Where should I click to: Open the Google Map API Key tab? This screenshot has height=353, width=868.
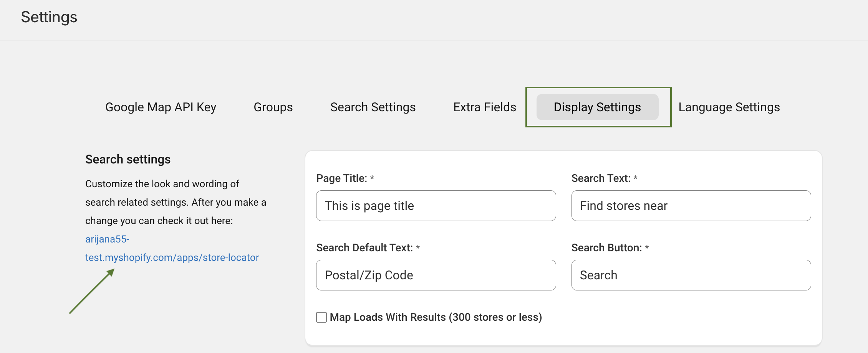tap(161, 107)
